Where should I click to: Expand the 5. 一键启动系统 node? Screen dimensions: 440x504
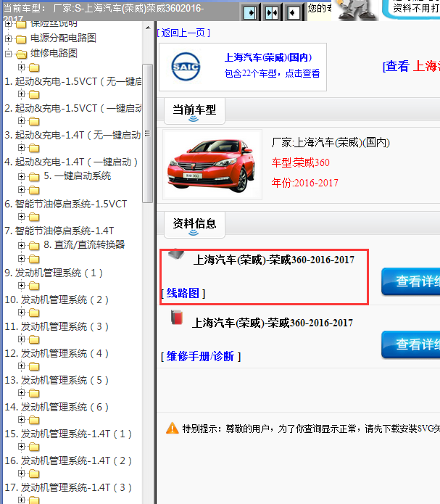[x=21, y=176]
